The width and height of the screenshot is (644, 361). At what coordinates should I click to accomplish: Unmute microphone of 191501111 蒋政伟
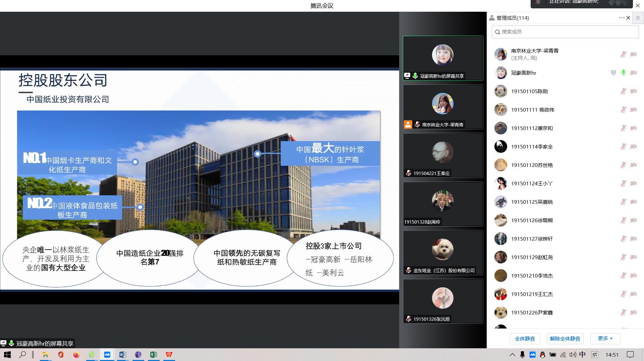point(623,110)
